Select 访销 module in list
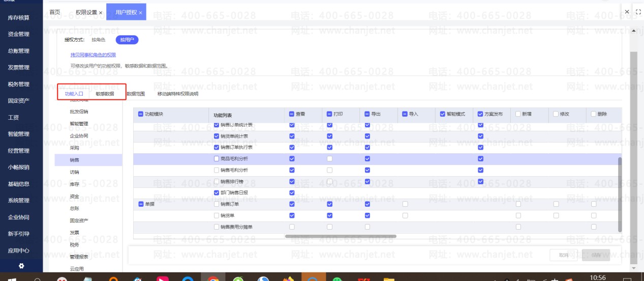644x281 pixels. click(x=74, y=172)
